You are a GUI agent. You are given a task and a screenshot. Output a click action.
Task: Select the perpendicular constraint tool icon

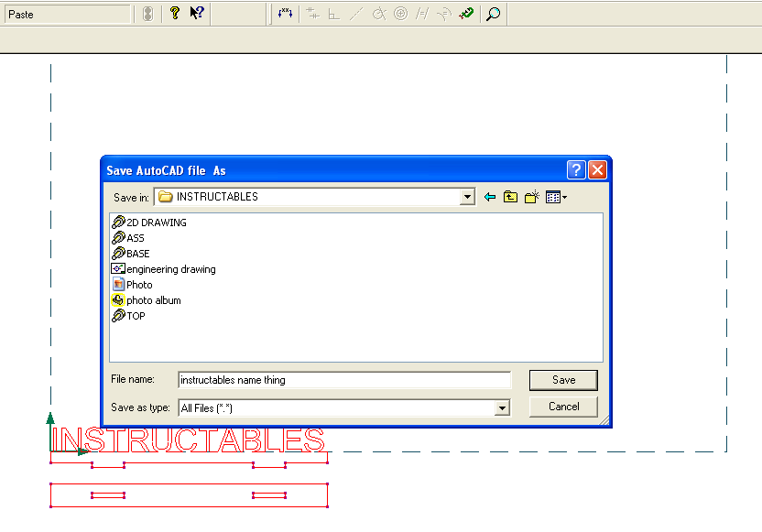click(333, 14)
